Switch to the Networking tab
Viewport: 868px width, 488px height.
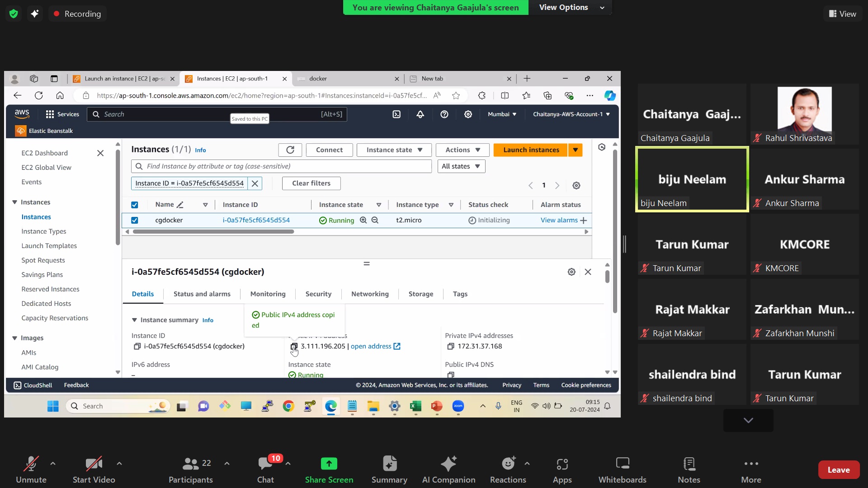pos(370,294)
